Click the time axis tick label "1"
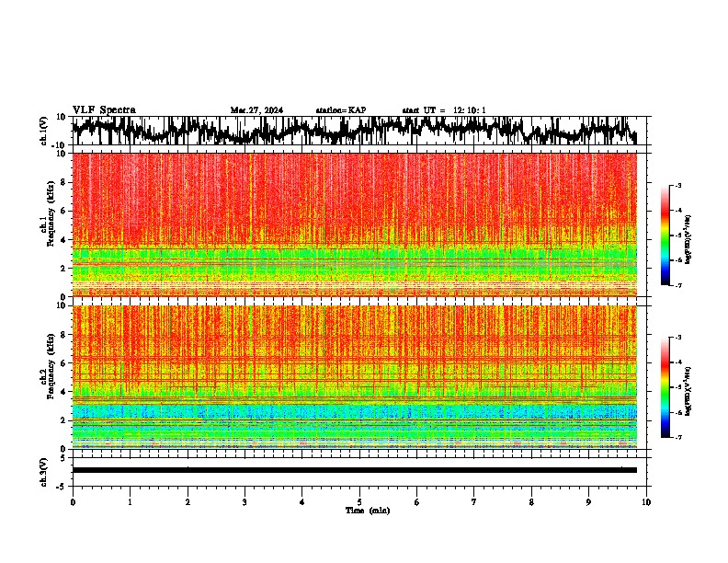This screenshot has height=563, width=728. (x=130, y=502)
